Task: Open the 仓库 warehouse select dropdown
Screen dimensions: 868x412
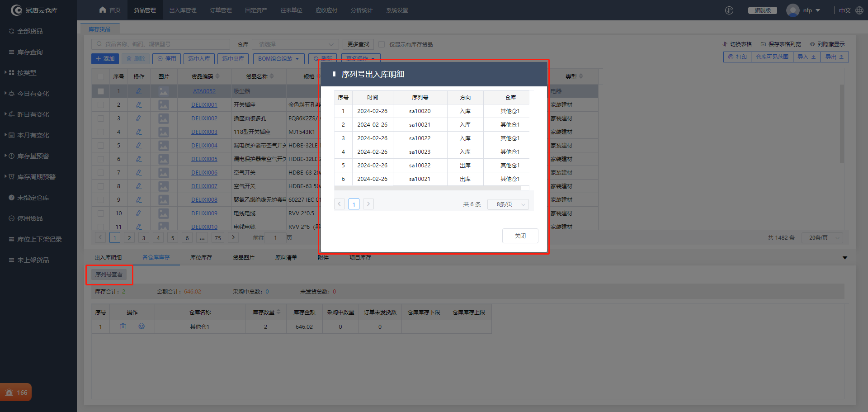Action: (x=295, y=44)
